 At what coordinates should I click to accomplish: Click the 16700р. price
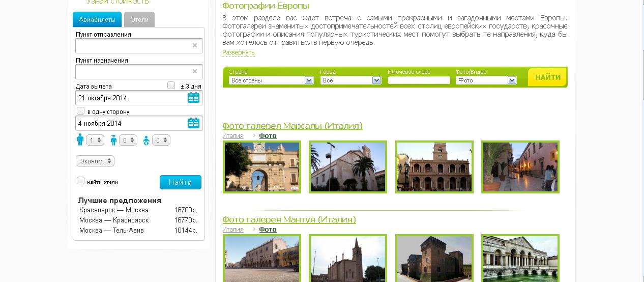(x=186, y=210)
